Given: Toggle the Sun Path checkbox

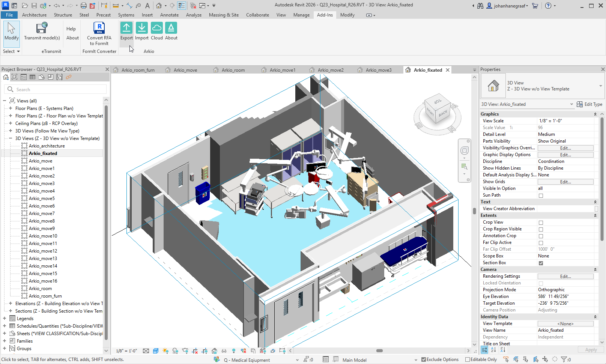Looking at the screenshot, I should (x=541, y=196).
